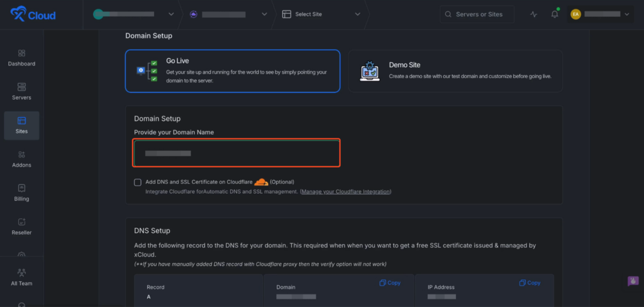Image resolution: width=644 pixels, height=307 pixels.
Task: Click Manage your Cloudflare Integration link
Action: tap(345, 191)
